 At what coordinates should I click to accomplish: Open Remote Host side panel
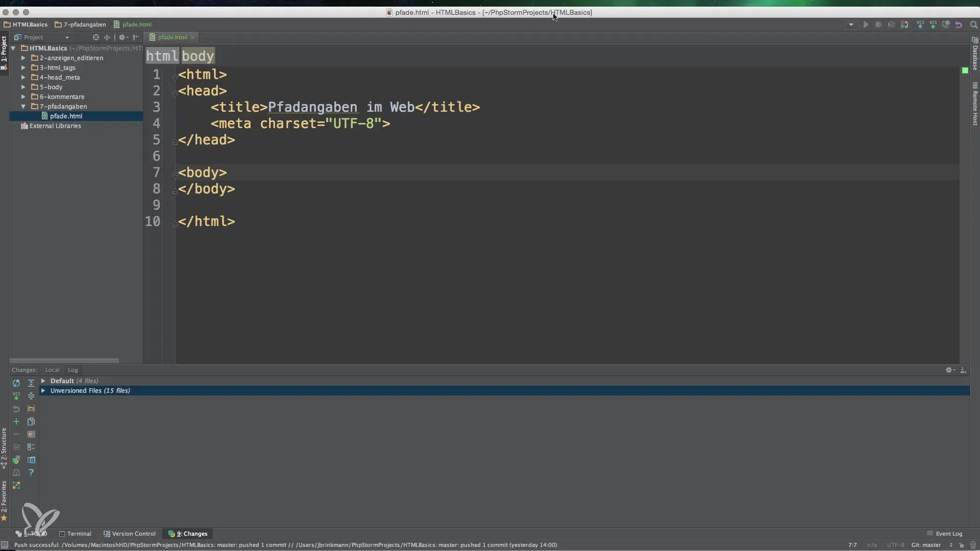point(975,105)
